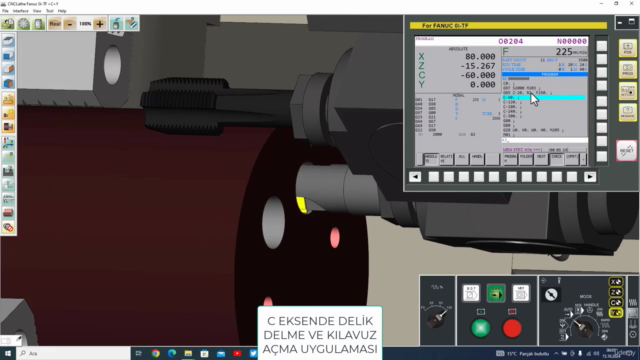640x360 pixels.
Task: Select the CHECK soft key on screen
Action: [x=557, y=159]
